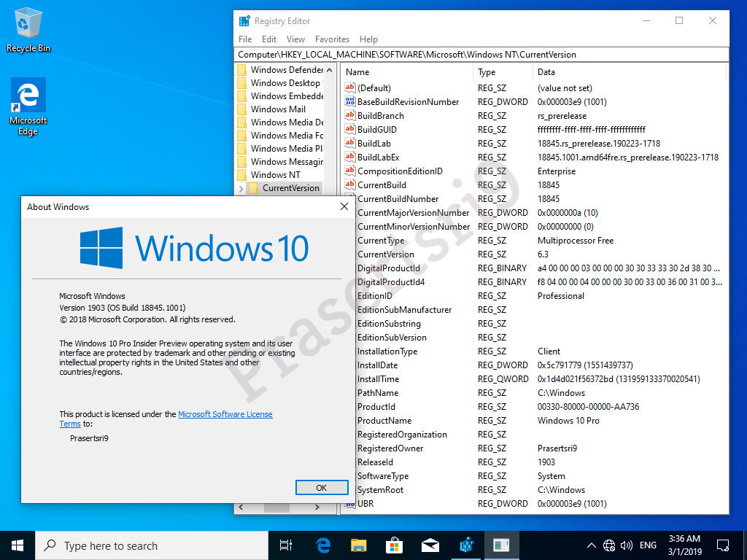Launch the Microsoft Edge desktop shortcut

28,106
